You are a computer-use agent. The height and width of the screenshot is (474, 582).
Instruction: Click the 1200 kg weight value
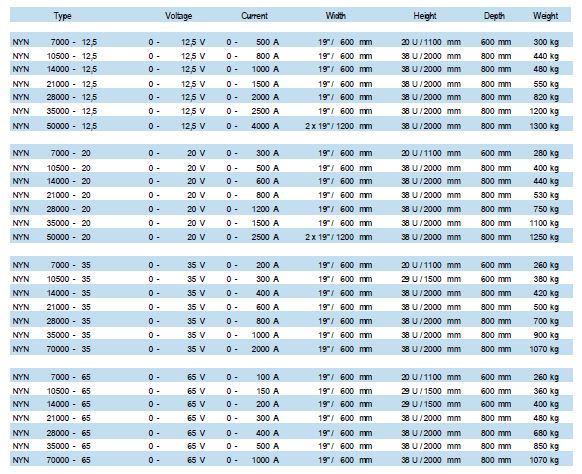pyautogui.click(x=544, y=111)
